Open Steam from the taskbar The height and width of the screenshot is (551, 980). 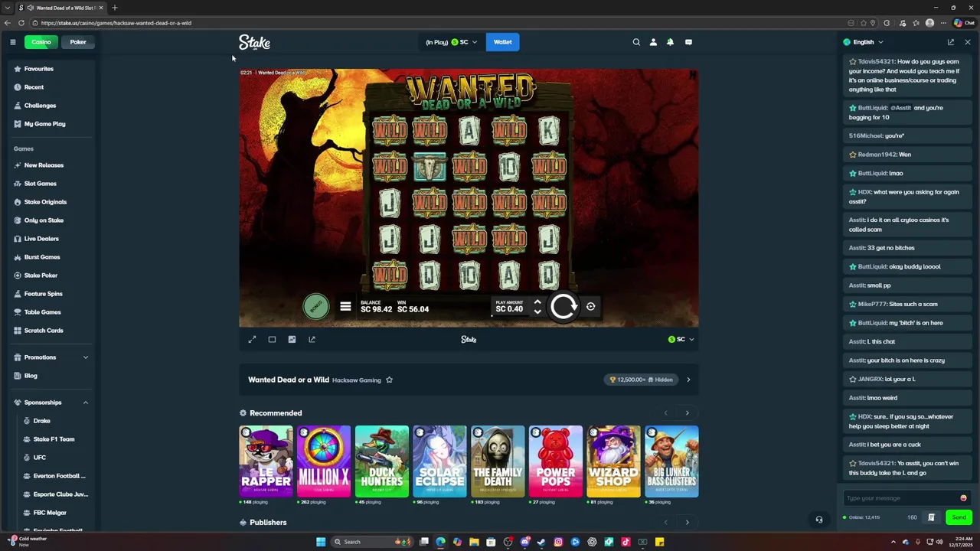tap(541, 542)
